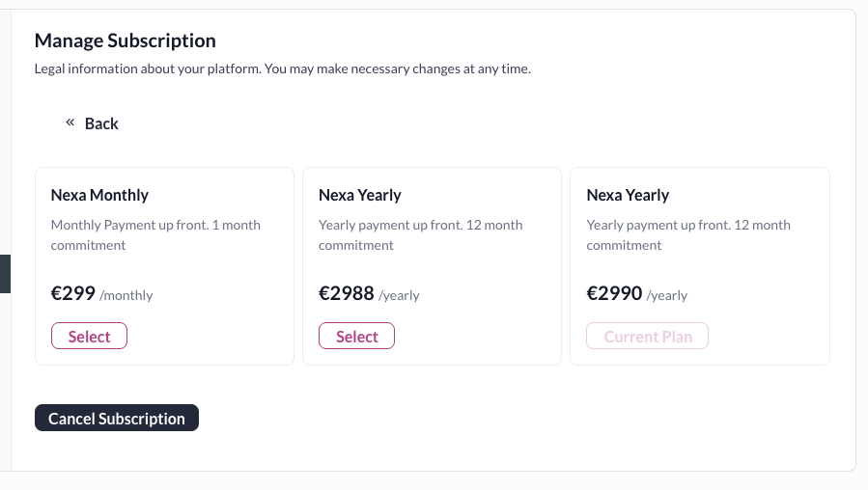Click the dark sidebar tab at left edge
868x490 pixels.
point(5,274)
